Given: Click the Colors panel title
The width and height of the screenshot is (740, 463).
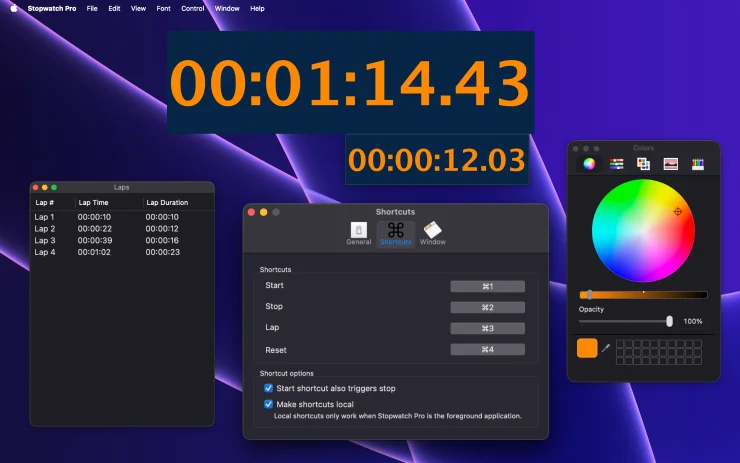Looking at the screenshot, I should tap(643, 148).
